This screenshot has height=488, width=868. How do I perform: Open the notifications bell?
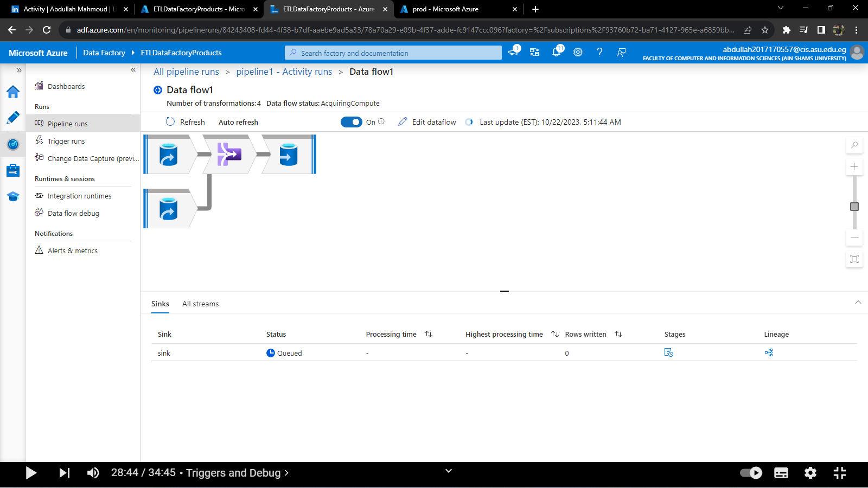pos(556,52)
